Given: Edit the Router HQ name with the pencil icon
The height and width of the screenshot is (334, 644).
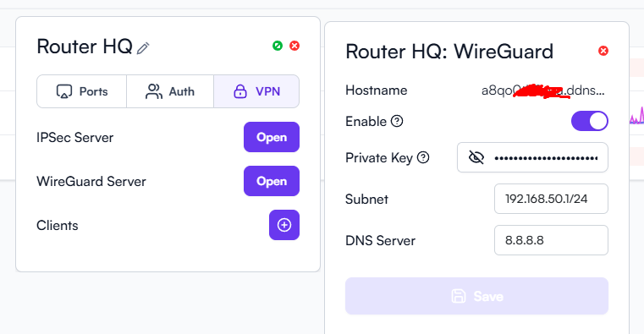Looking at the screenshot, I should tap(143, 48).
